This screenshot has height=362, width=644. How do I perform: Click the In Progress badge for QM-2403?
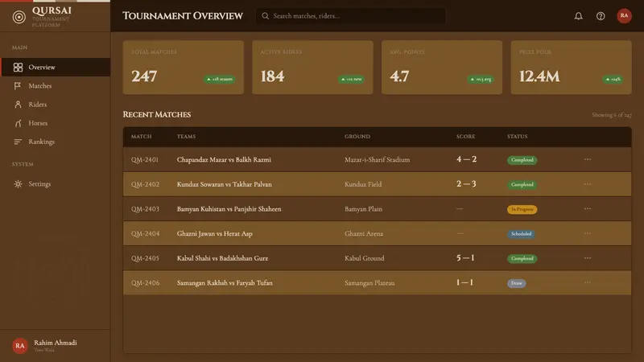(522, 209)
